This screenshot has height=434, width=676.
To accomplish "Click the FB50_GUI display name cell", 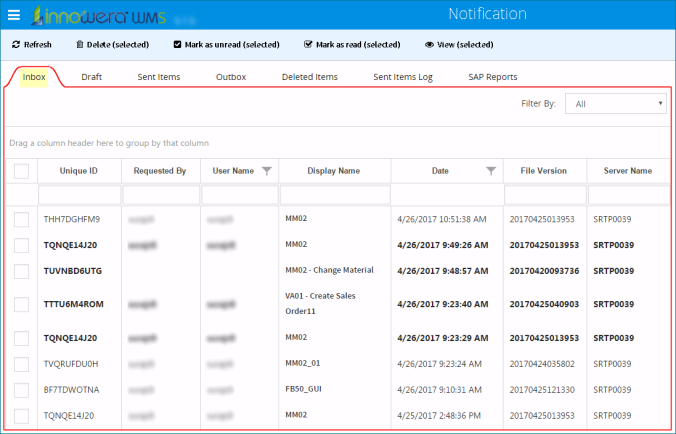I will point(304,389).
